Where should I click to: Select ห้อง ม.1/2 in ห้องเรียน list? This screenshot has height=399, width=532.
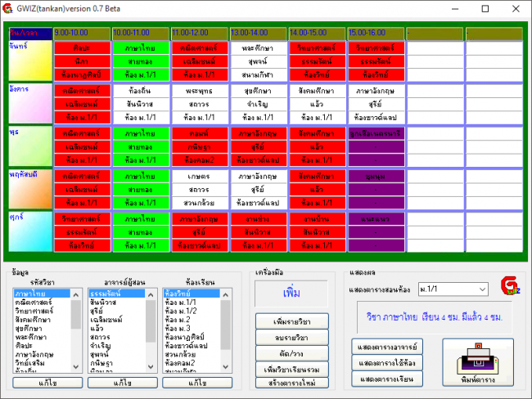click(192, 311)
